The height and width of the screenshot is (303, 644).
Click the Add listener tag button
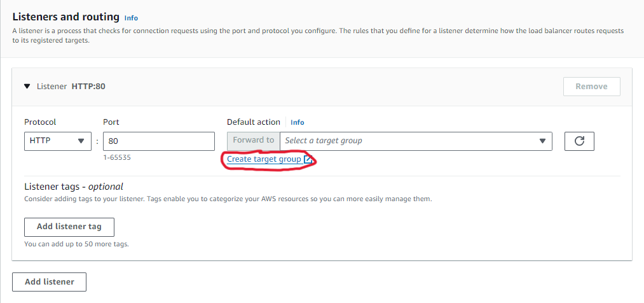tap(69, 227)
